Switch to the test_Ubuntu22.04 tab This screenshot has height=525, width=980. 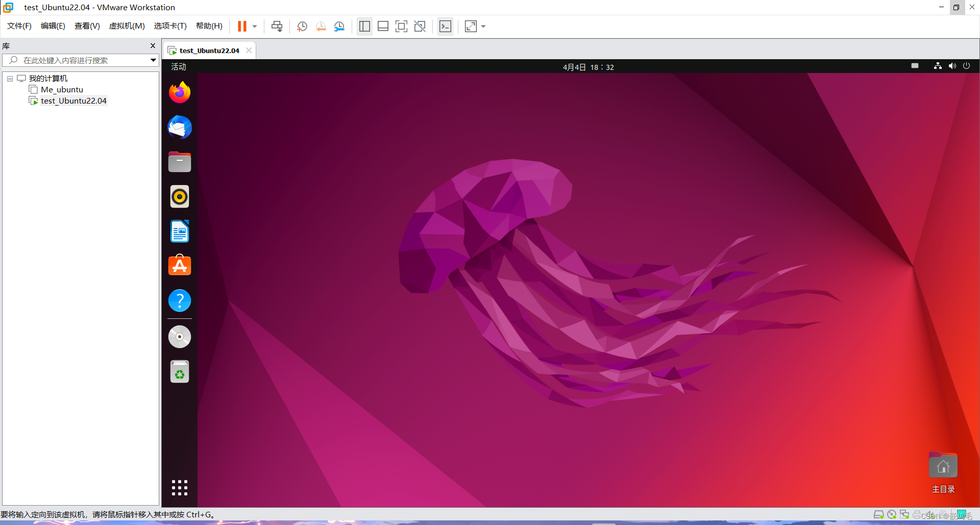209,51
